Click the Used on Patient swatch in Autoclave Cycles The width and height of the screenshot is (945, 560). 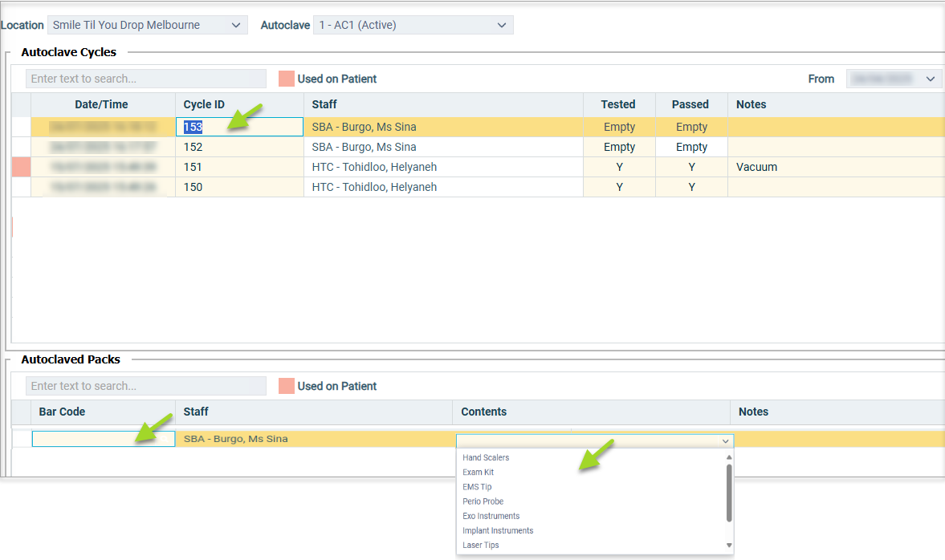[x=287, y=79]
